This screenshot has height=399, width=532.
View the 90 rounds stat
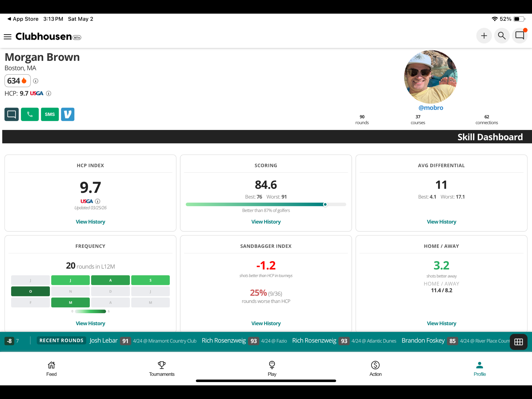click(x=362, y=120)
